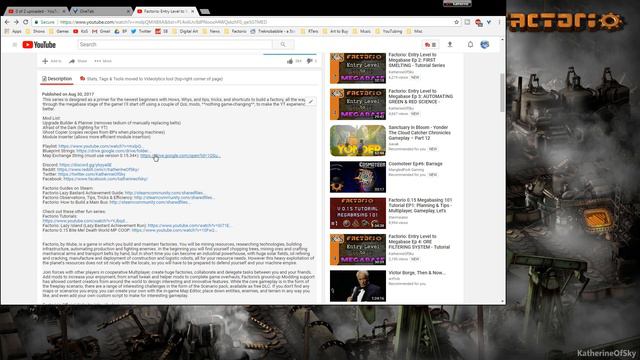The width and height of the screenshot is (640, 360).
Task: Bookmark this page with the star
Action: [x=457, y=22]
